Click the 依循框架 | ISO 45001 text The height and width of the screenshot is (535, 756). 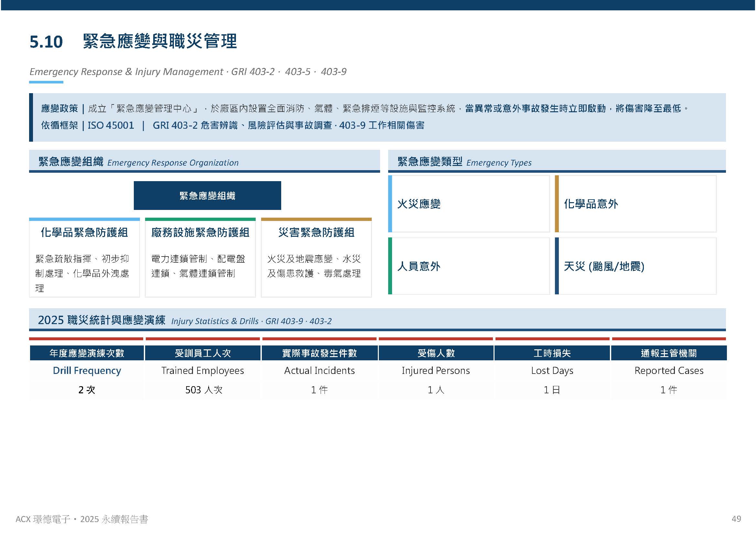88,125
